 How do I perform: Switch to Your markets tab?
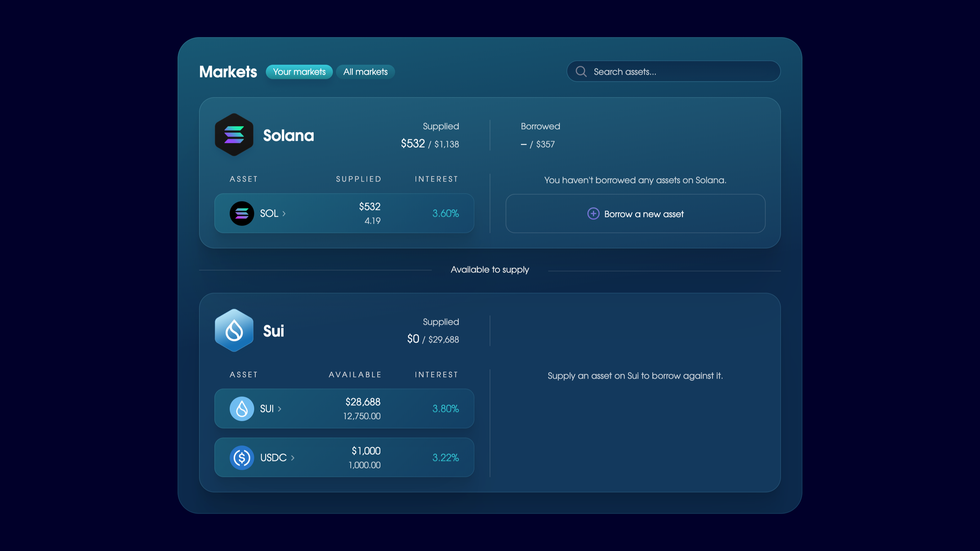click(299, 72)
